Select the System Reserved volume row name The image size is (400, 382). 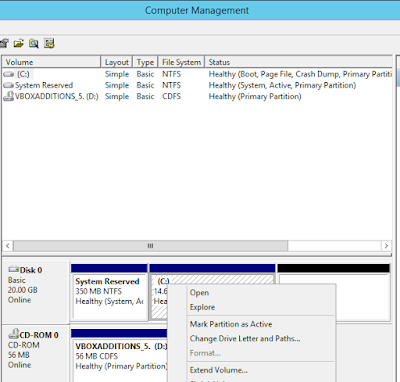click(x=44, y=85)
